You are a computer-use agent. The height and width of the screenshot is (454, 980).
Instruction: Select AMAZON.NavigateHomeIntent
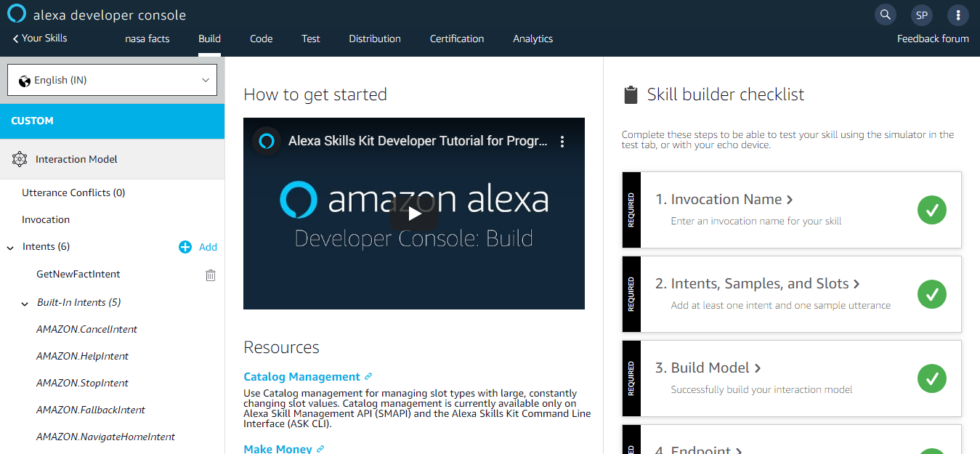[105, 437]
